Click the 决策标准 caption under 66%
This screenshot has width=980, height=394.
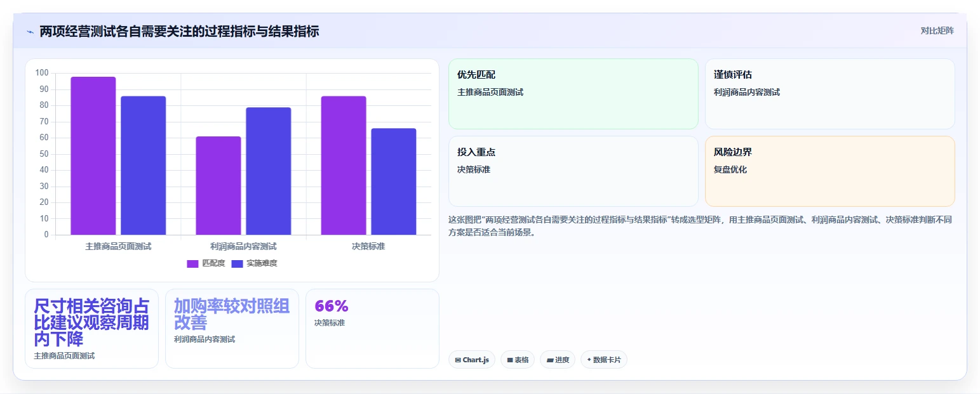[x=330, y=323]
